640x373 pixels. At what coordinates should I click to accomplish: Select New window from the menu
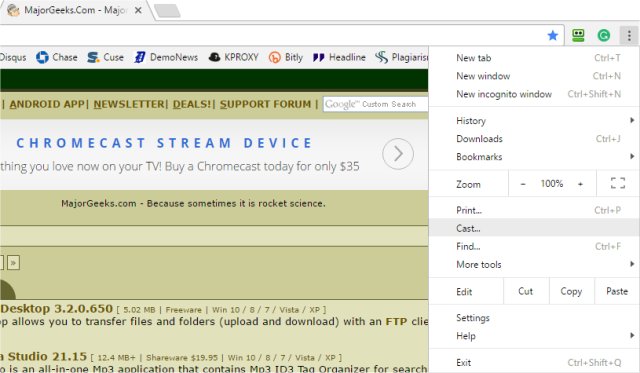(534, 76)
